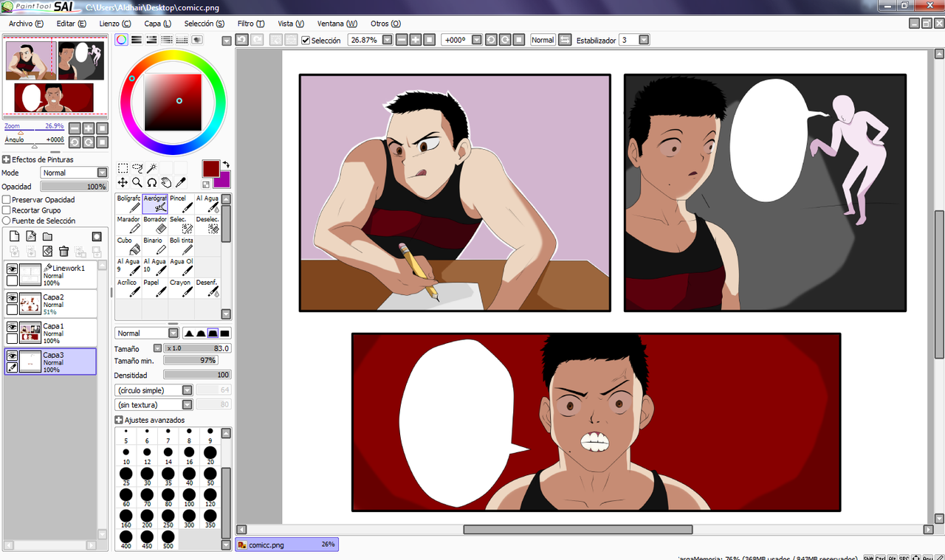Select the move layer tool
Screen dimensions: 945x560
click(123, 182)
